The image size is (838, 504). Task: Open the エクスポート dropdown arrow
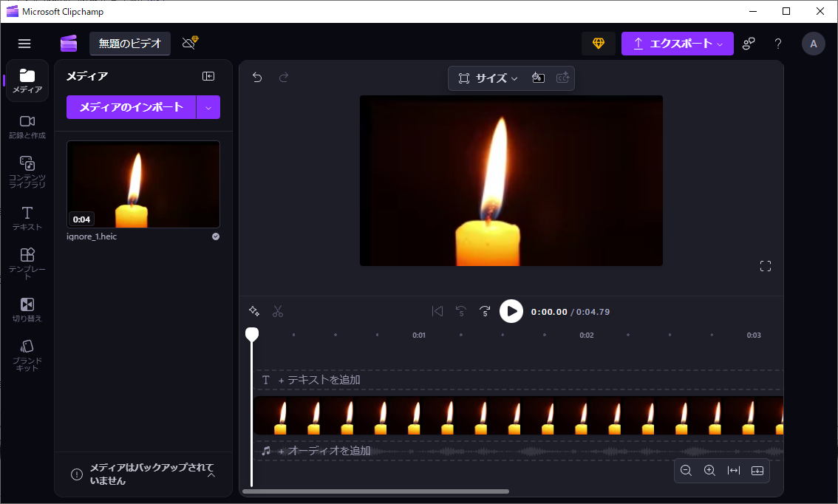(x=718, y=44)
